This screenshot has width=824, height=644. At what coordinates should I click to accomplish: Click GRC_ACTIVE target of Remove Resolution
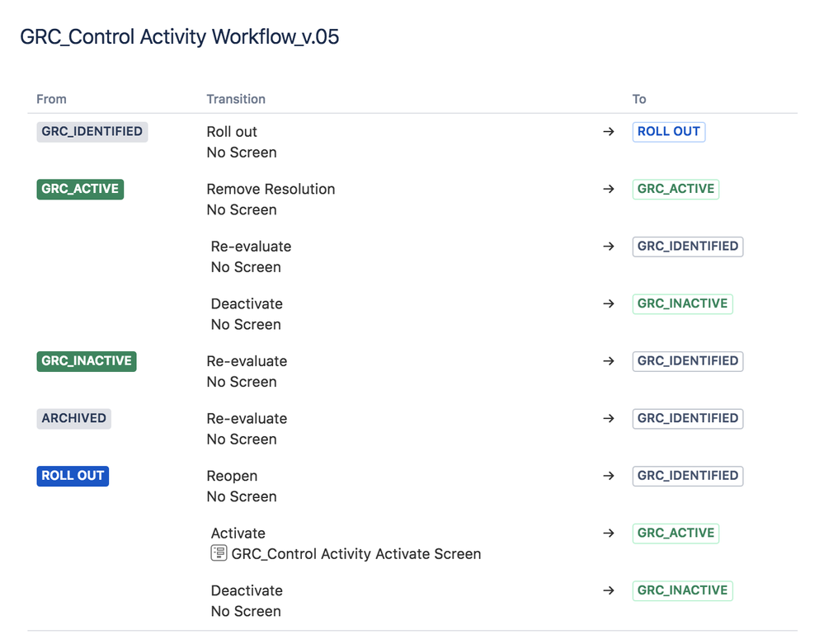coord(676,189)
